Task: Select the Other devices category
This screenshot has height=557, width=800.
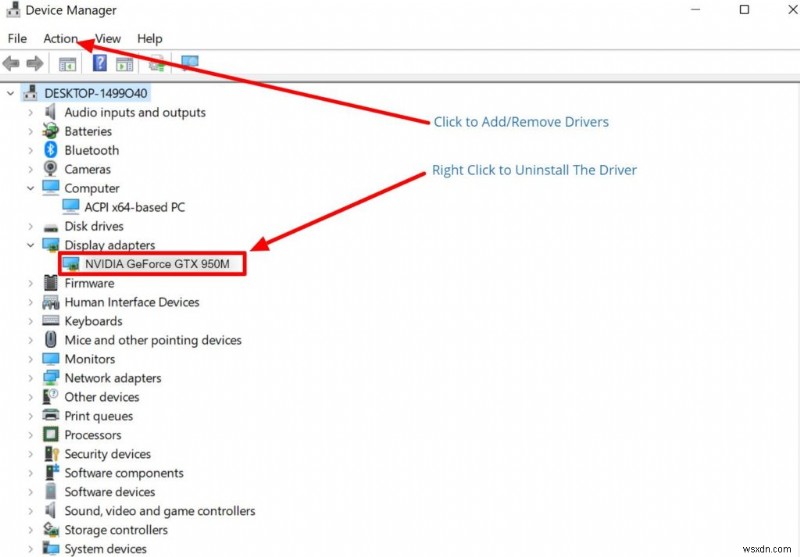Action: tap(102, 397)
